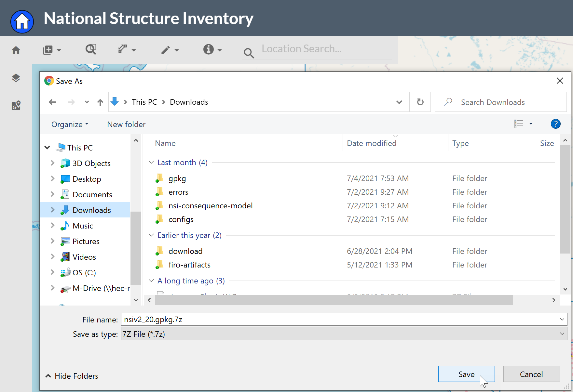The height and width of the screenshot is (392, 573).
Task: Expand the Desktop tree node
Action: 52,178
